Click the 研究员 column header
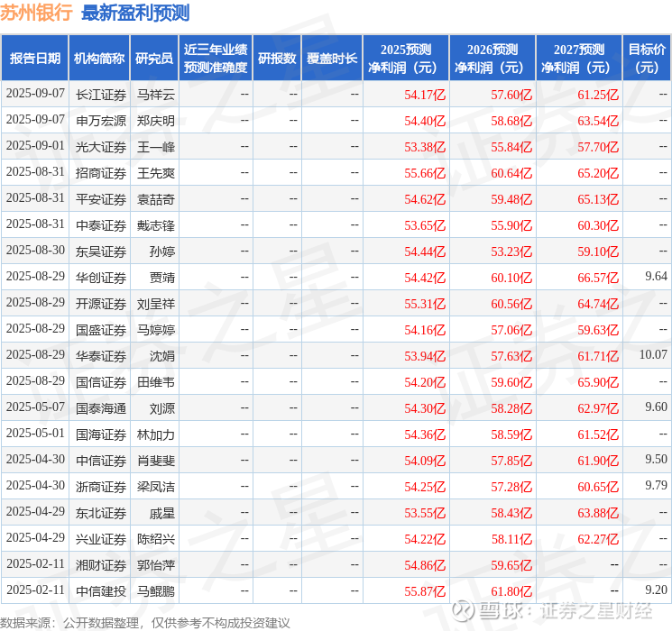This screenshot has width=672, height=631. [154, 59]
